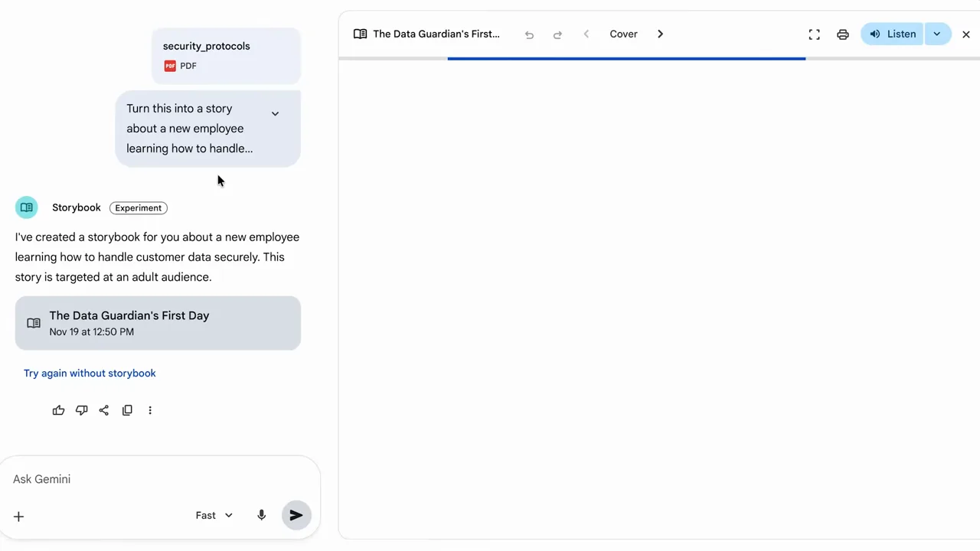This screenshot has height=551, width=980.
Task: Click the Experiment badge
Action: [138, 208]
